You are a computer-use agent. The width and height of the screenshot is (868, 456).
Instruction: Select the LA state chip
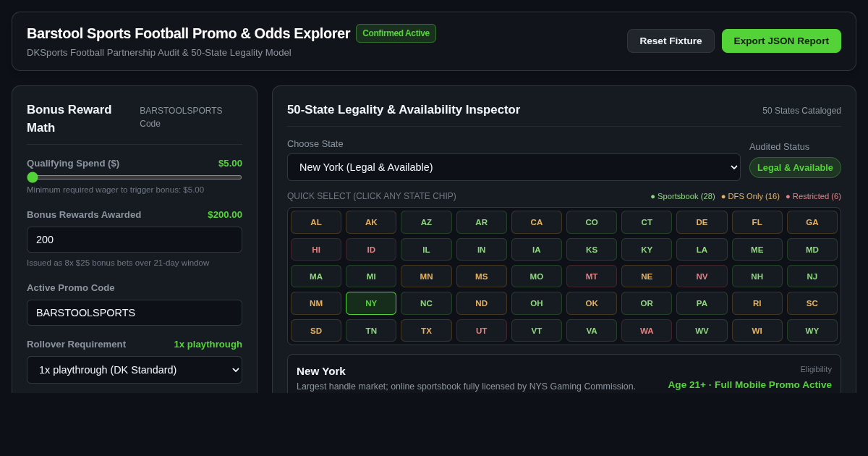pyautogui.click(x=702, y=250)
